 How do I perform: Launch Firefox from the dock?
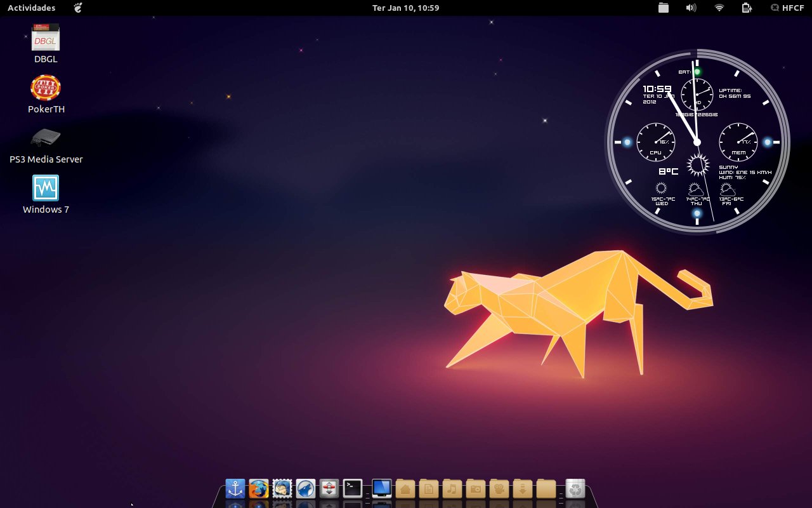(259, 488)
